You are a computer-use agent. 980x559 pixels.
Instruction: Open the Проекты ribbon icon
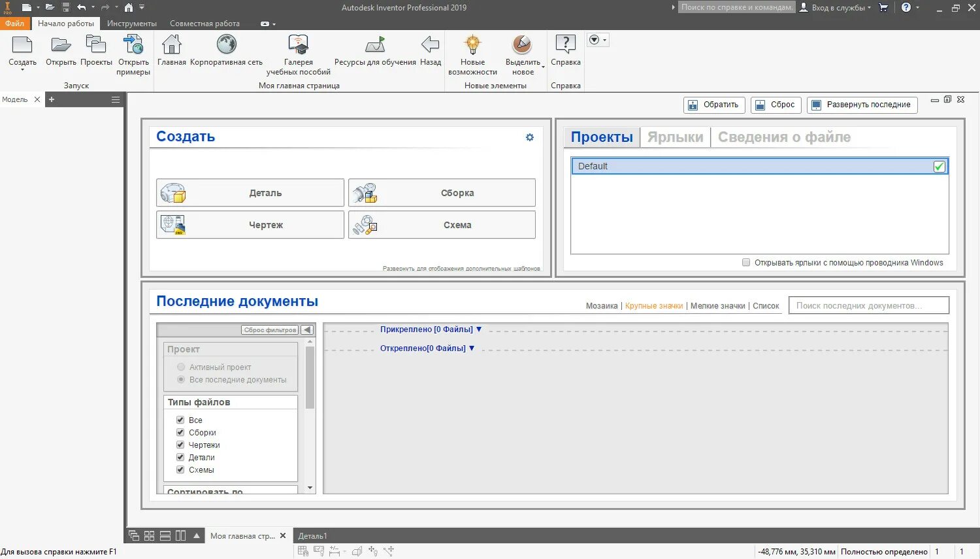click(96, 45)
